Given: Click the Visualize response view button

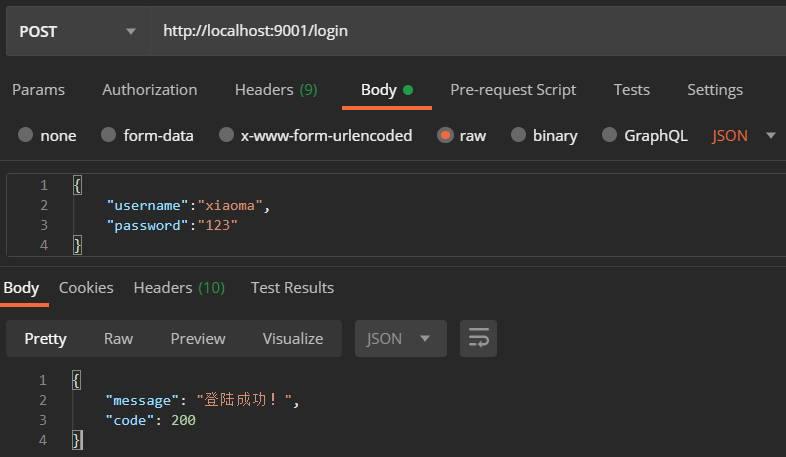Looking at the screenshot, I should coord(292,338).
